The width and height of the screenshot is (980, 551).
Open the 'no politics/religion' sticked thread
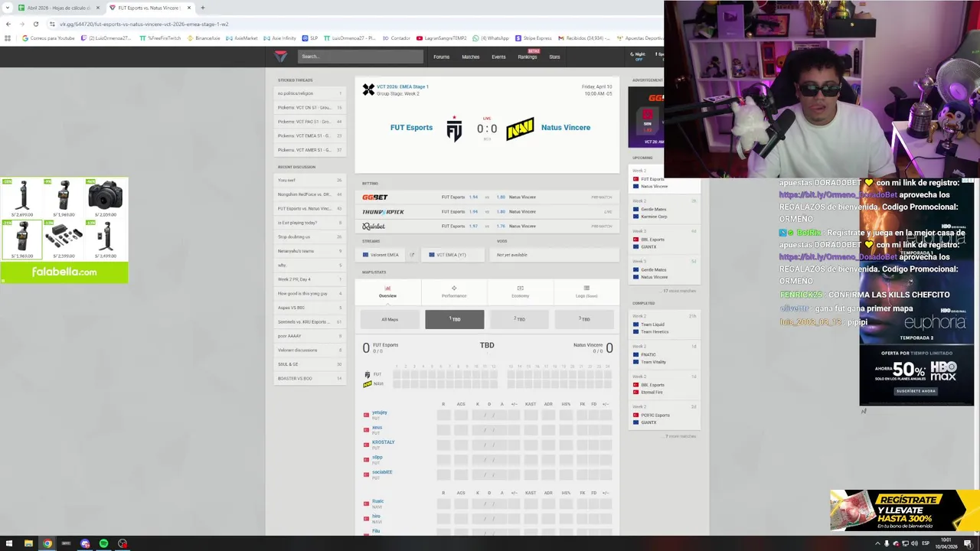coord(310,93)
